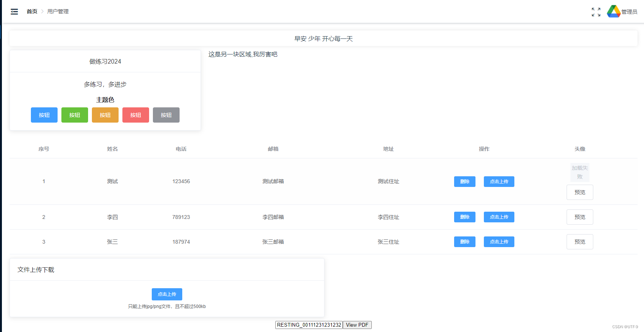The width and height of the screenshot is (644, 332).
Task: Collapse the sidebar with the hamburger icon
Action: pos(14,12)
